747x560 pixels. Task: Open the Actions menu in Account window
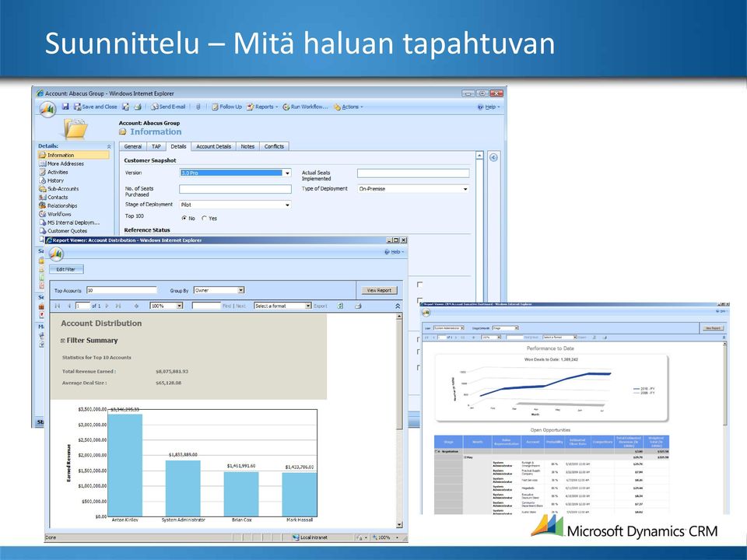tap(349, 107)
